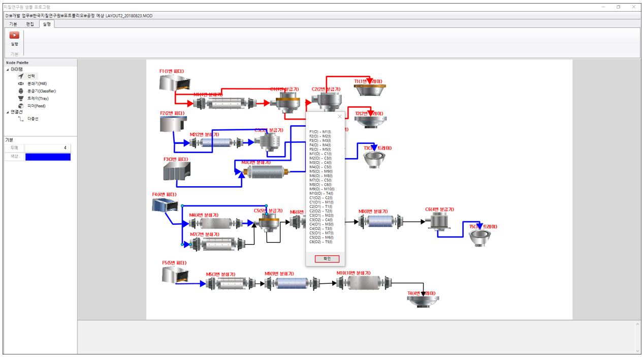Click the output panel scroll-down arrow
The height and width of the screenshot is (357, 644).
[x=637, y=351]
